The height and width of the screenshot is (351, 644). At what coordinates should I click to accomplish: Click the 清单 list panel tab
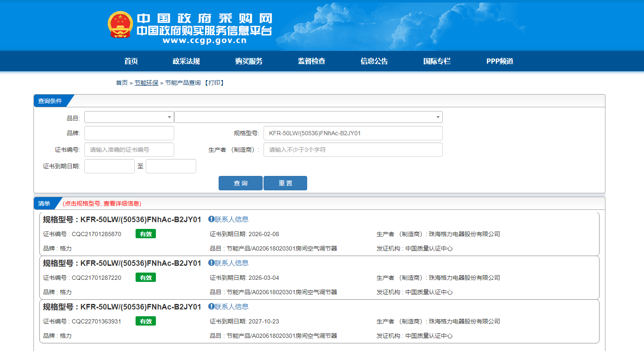point(44,203)
